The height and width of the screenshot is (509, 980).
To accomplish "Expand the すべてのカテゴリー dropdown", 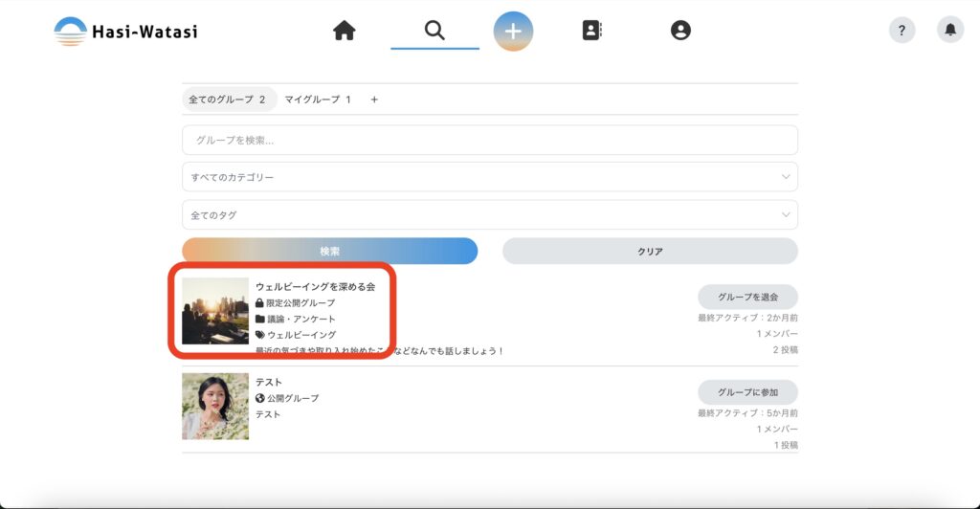I will pos(489,177).
